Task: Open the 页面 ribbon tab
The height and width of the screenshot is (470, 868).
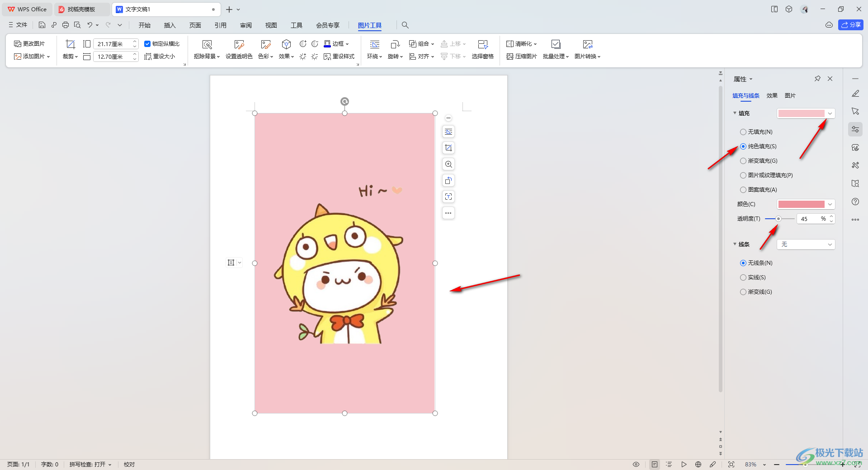Action: pyautogui.click(x=195, y=25)
